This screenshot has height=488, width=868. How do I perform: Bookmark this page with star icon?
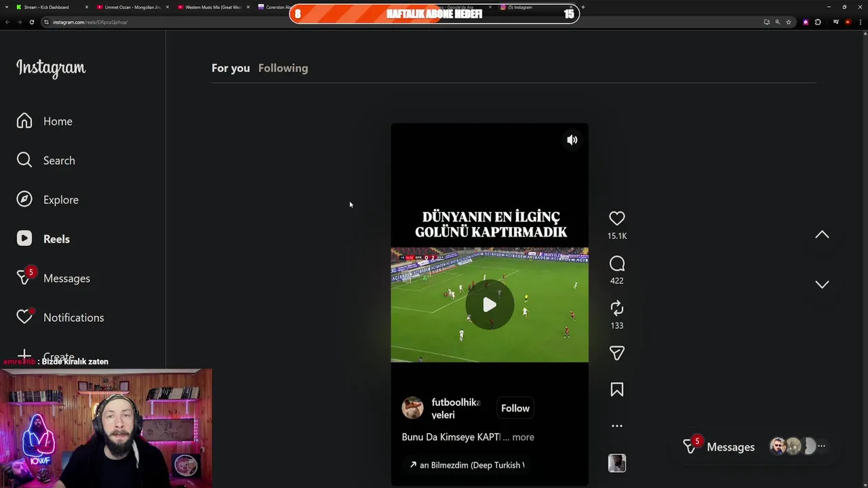coord(789,22)
